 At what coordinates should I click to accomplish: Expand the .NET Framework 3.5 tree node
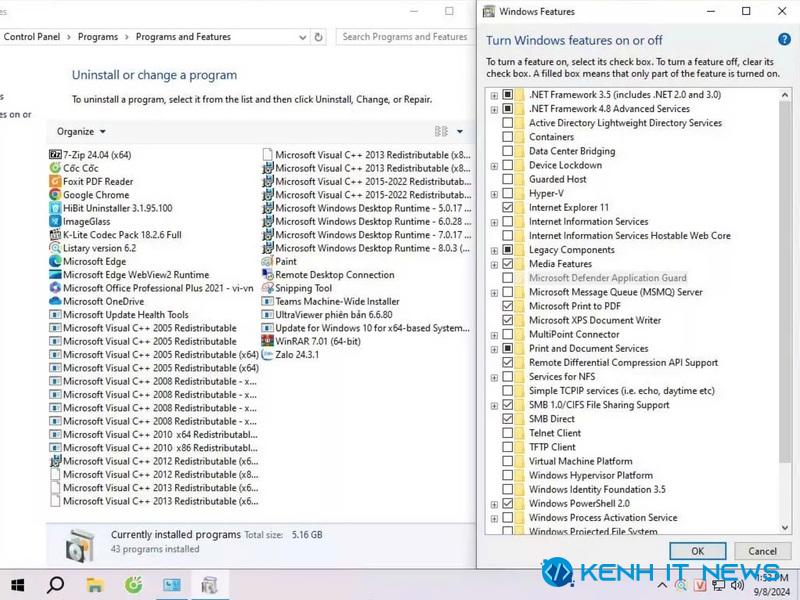pyautogui.click(x=494, y=95)
